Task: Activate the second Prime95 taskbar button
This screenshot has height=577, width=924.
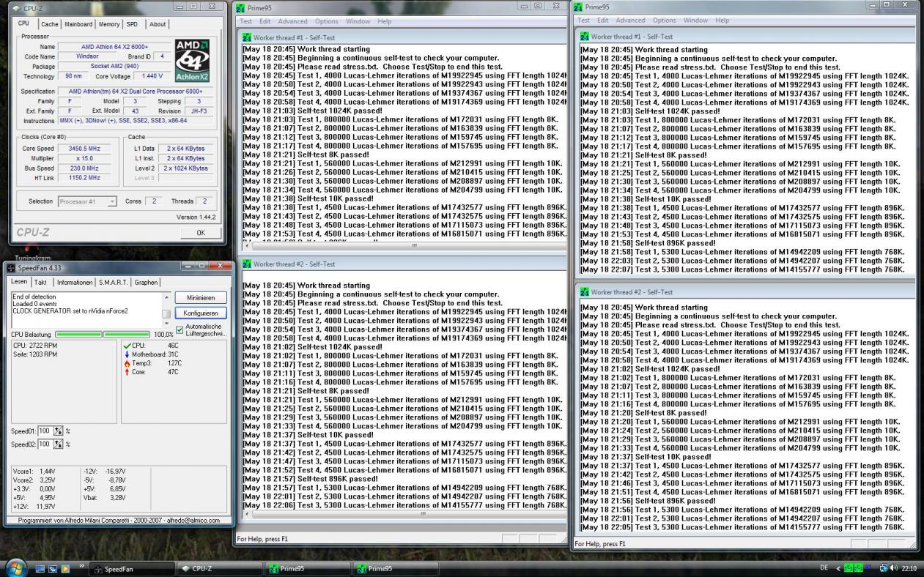Action: click(x=395, y=568)
